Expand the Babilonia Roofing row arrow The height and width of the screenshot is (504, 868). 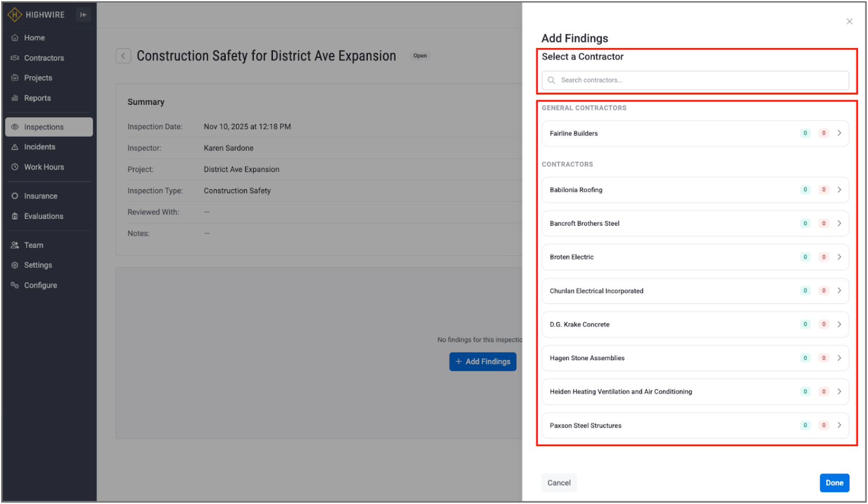(x=839, y=190)
